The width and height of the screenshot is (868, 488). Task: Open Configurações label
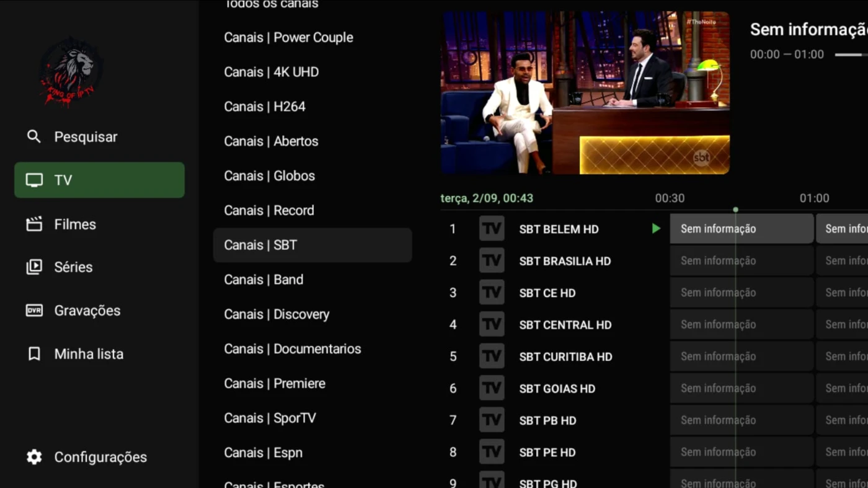[x=100, y=457]
